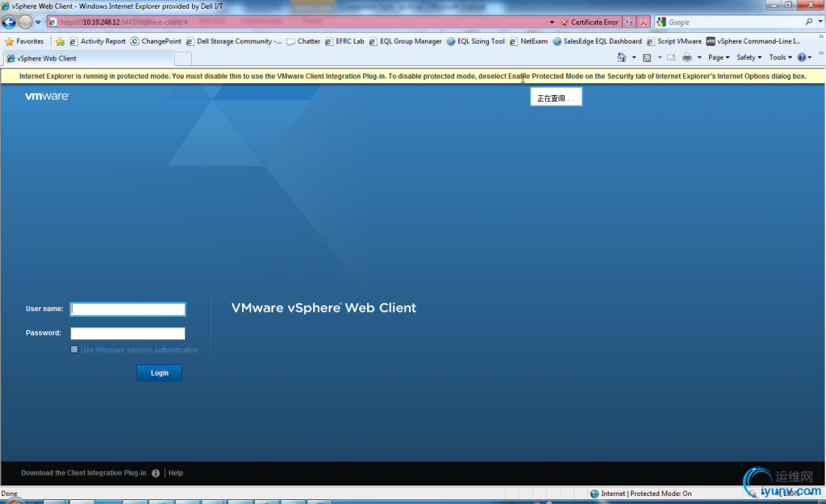Open the NetExam favorite
The height and width of the screenshot is (504, 826).
tap(529, 41)
